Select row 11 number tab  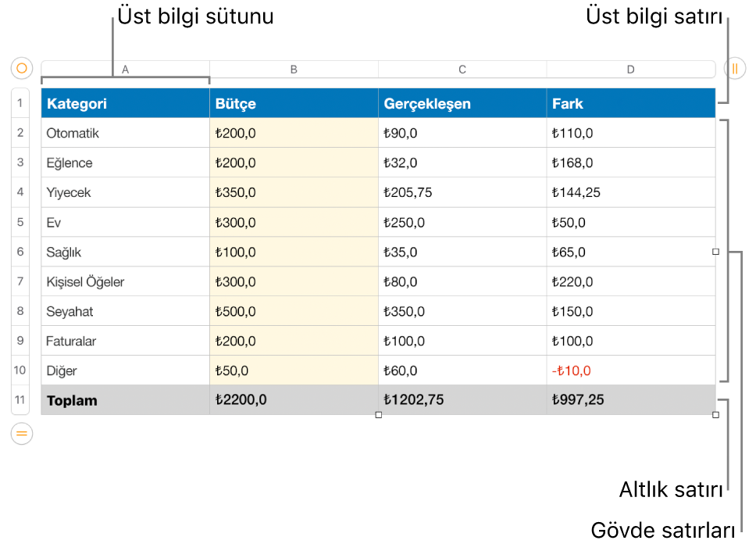coord(20,399)
